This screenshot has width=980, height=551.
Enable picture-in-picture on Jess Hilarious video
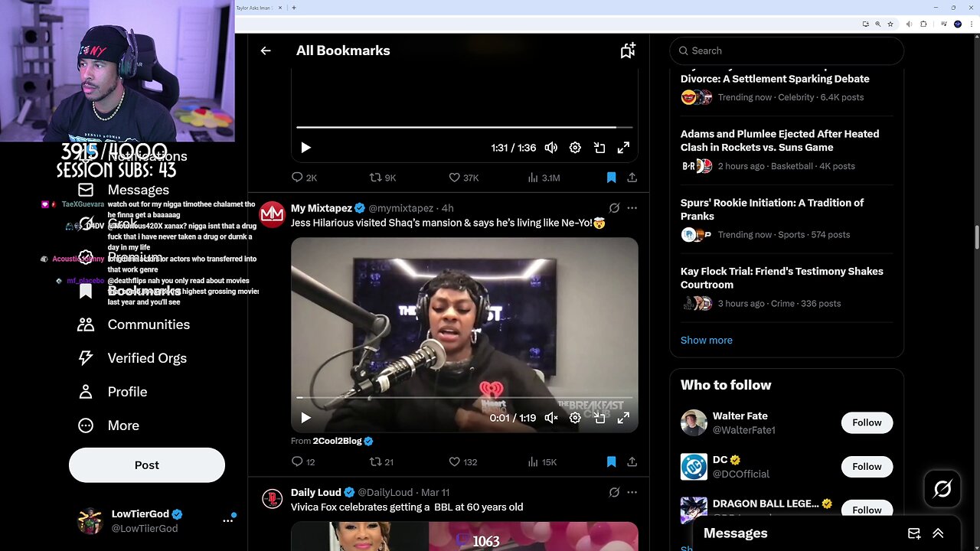(599, 418)
